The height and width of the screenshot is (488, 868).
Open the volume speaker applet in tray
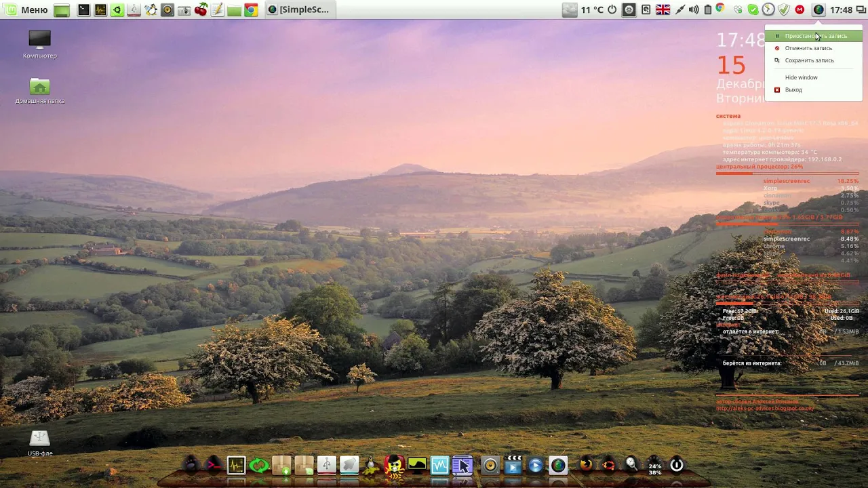click(694, 9)
